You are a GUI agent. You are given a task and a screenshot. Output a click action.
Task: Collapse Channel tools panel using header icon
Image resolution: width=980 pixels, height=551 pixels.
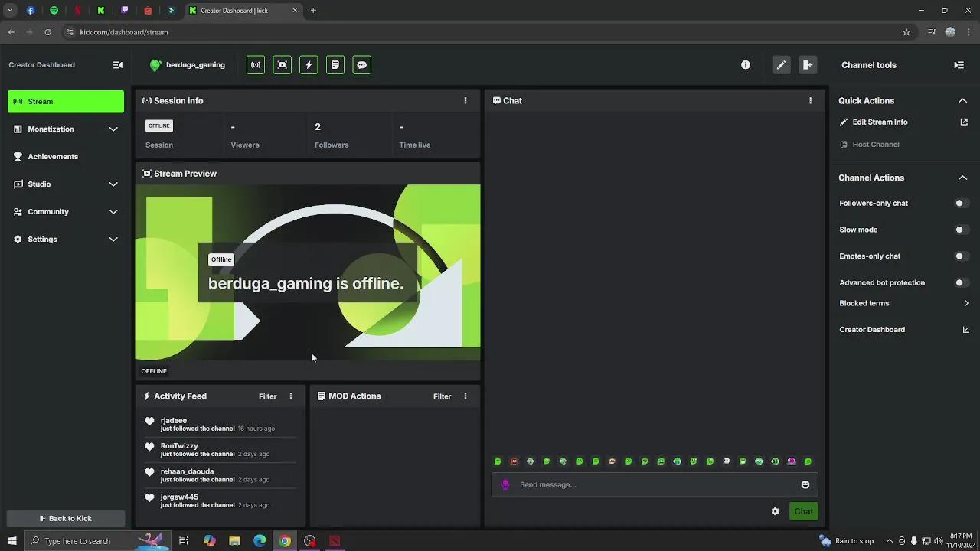[x=959, y=65]
